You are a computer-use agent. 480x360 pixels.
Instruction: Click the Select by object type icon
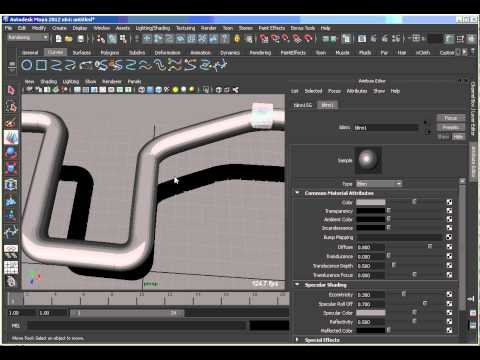[x=112, y=39]
